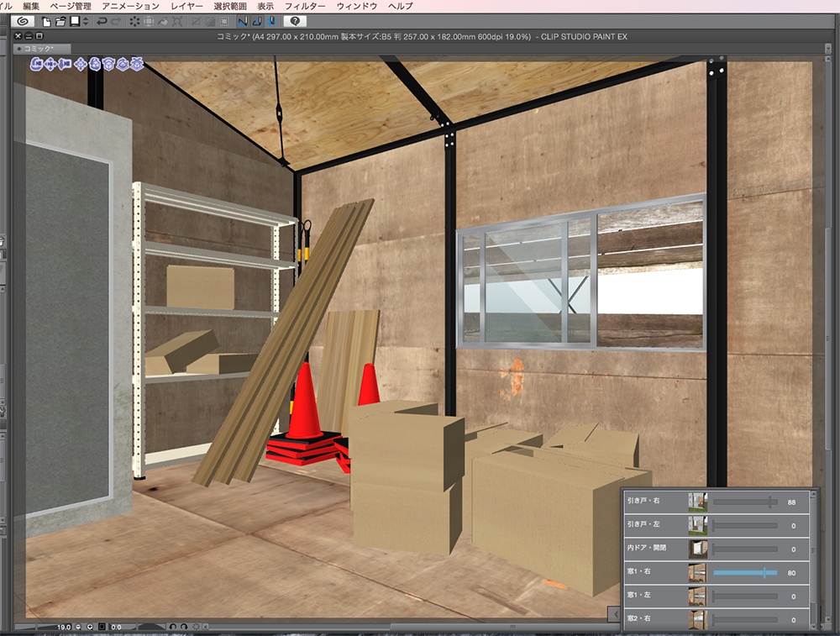Screen dimensions: 840x636
Task: Open the Help question mark button
Action: [295, 22]
